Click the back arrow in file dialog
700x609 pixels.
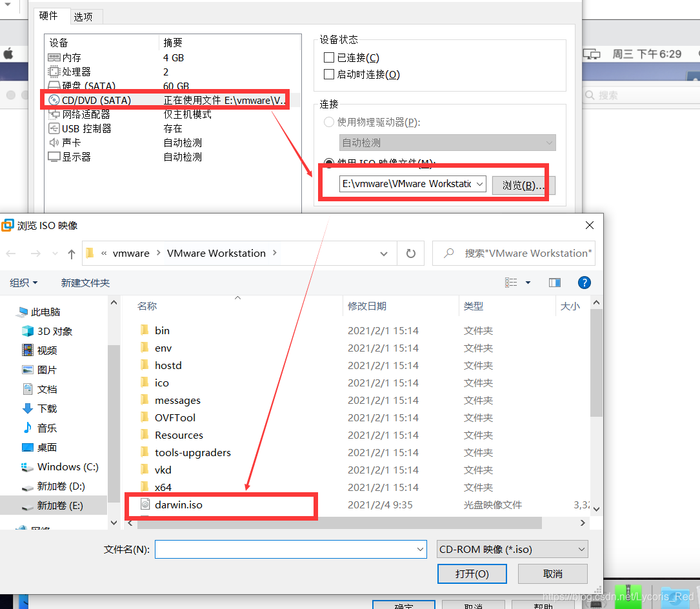11,254
